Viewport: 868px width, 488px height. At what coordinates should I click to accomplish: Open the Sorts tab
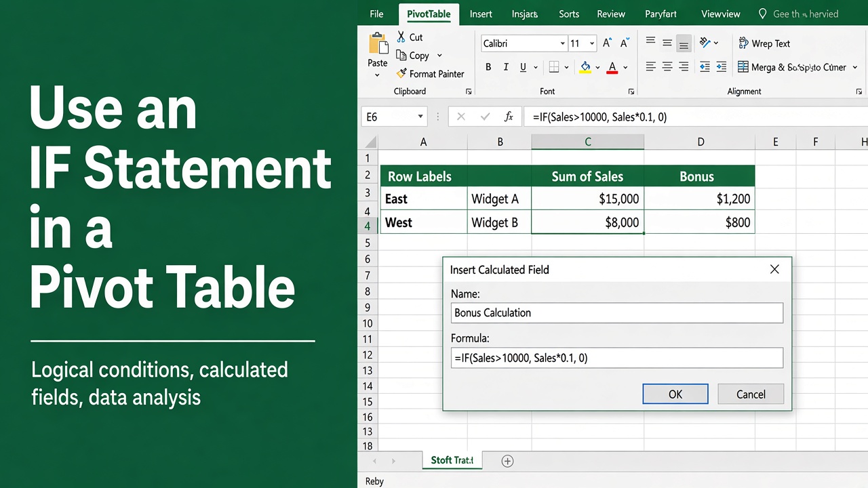[x=569, y=14]
